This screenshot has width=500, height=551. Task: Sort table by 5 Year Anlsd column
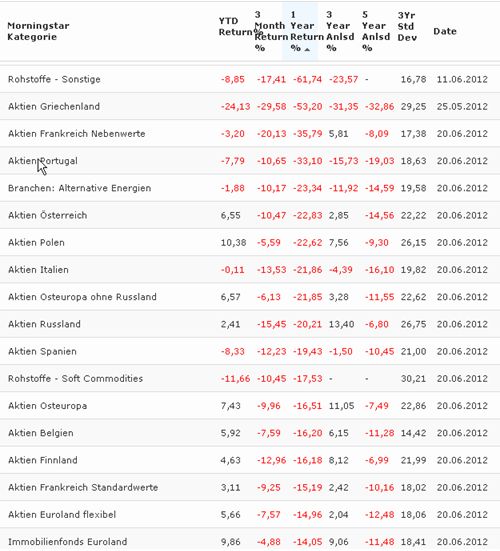(376, 31)
